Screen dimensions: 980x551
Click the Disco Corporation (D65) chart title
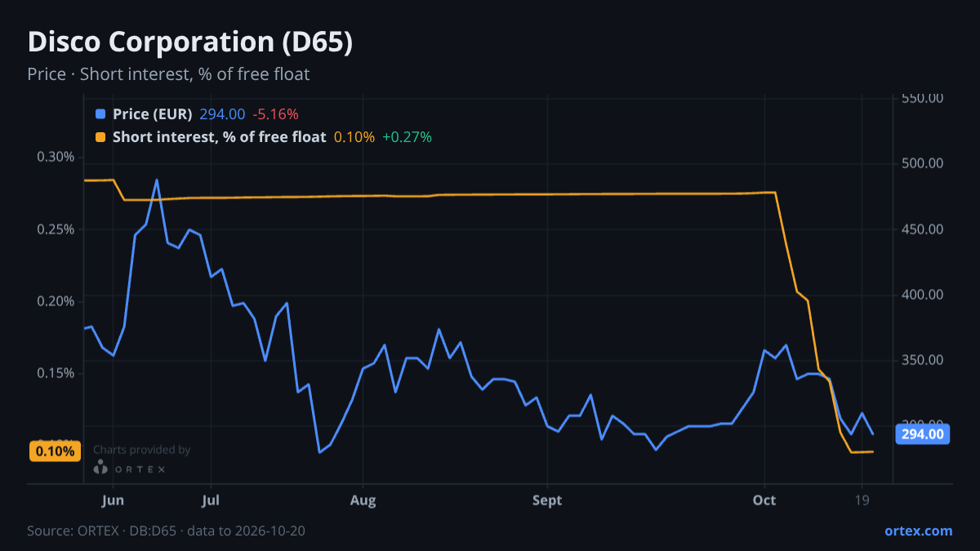pyautogui.click(x=190, y=42)
